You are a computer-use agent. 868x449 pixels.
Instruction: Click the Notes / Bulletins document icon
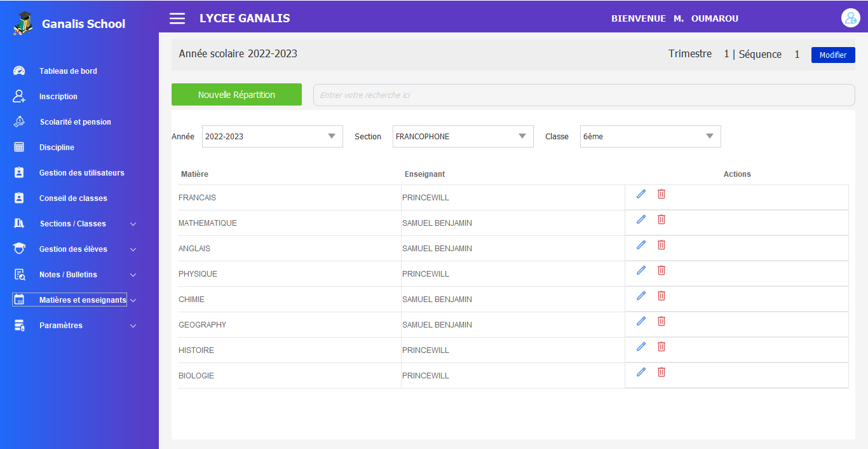[x=19, y=274]
